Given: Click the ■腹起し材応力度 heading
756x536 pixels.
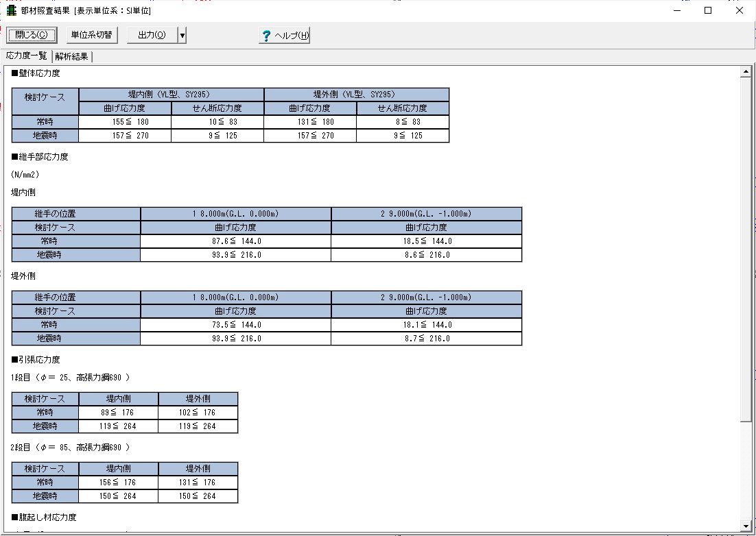Looking at the screenshot, I should 44,517.
